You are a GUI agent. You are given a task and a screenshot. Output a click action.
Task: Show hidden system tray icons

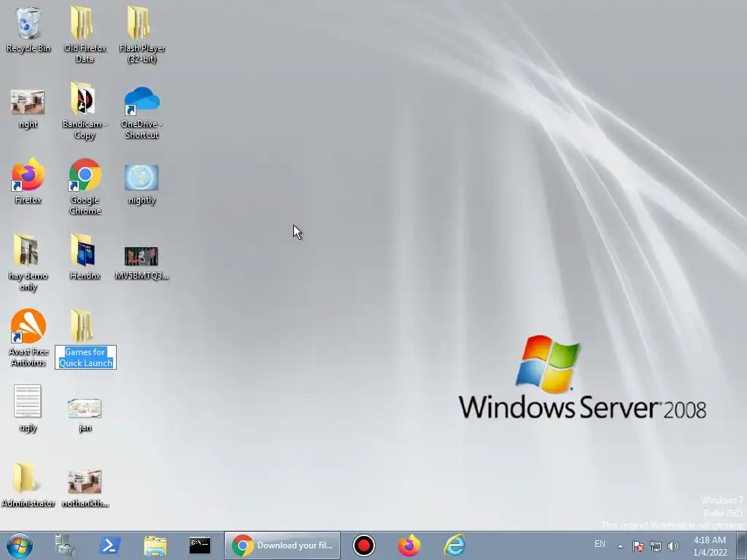[620, 546]
